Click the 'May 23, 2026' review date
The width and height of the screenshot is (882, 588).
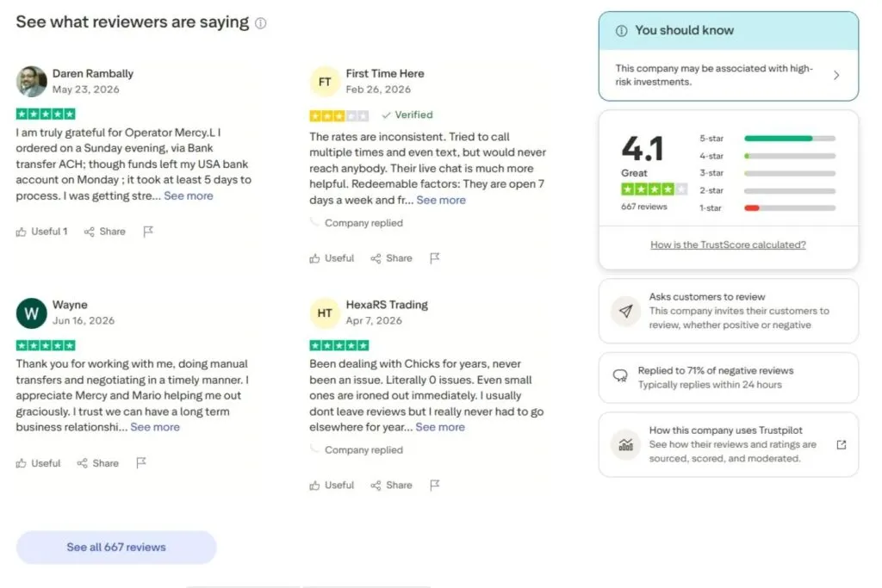coord(85,90)
